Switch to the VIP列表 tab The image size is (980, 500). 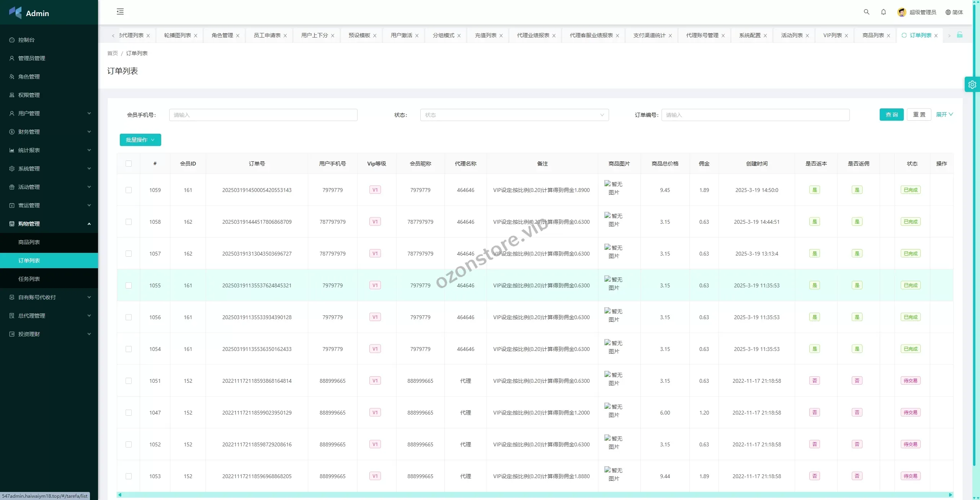832,35
